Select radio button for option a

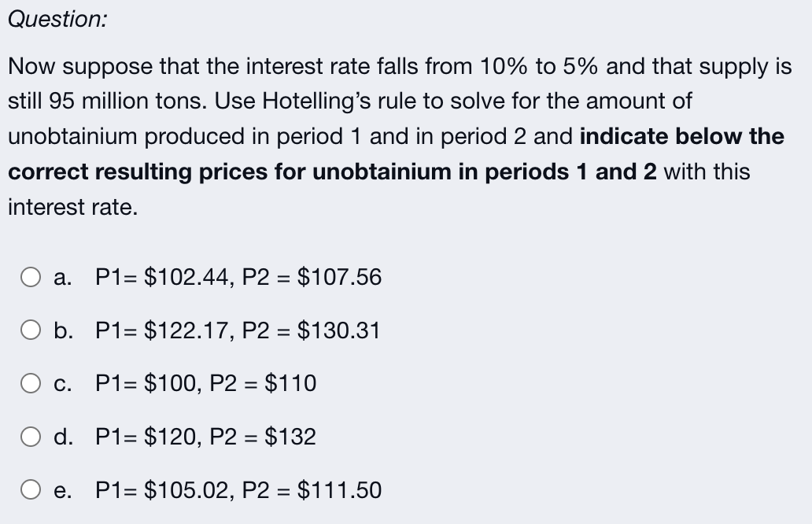30,276
